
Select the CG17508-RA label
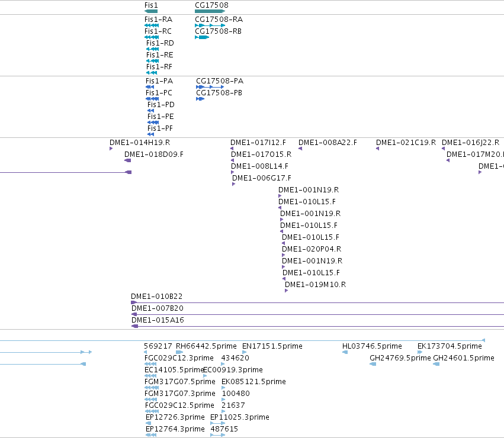click(219, 20)
